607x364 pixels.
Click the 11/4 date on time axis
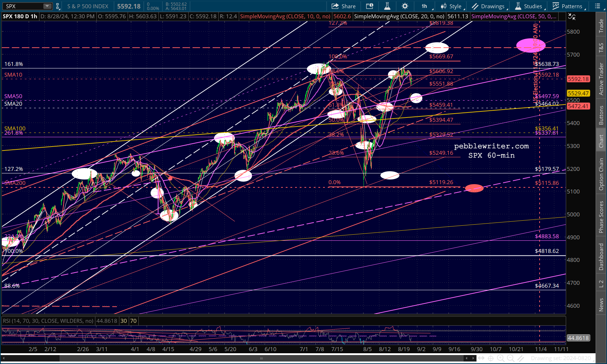pos(541,349)
